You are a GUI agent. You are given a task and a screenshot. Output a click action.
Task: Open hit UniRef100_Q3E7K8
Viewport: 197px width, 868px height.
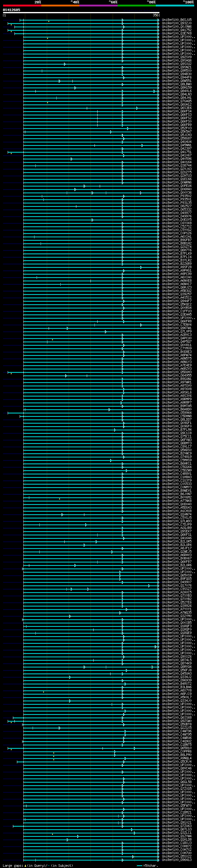click(x=177, y=33)
